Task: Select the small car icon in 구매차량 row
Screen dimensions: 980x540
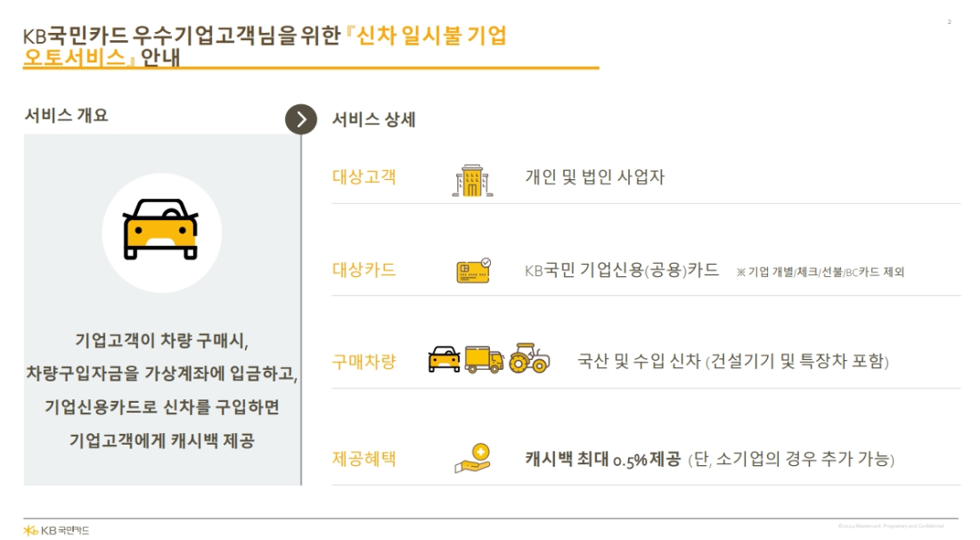Action: [x=445, y=359]
